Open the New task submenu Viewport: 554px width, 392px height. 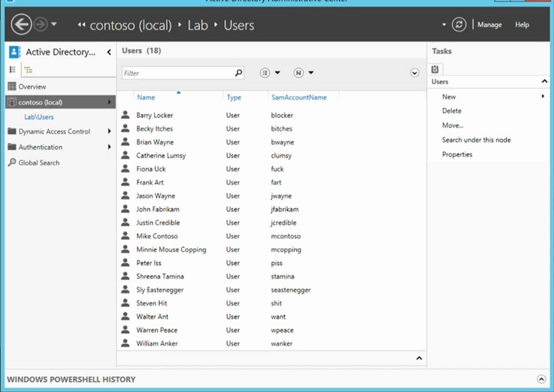(449, 96)
